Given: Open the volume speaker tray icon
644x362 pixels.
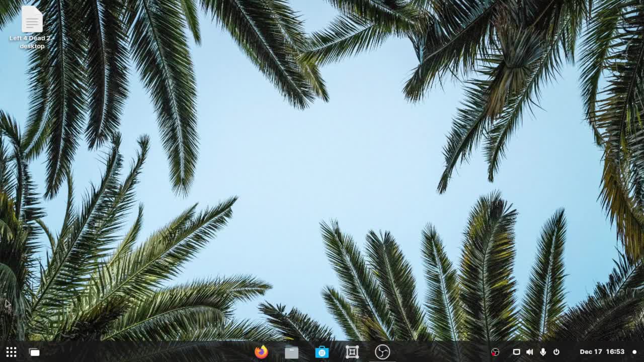Looking at the screenshot, I should pos(529,352).
